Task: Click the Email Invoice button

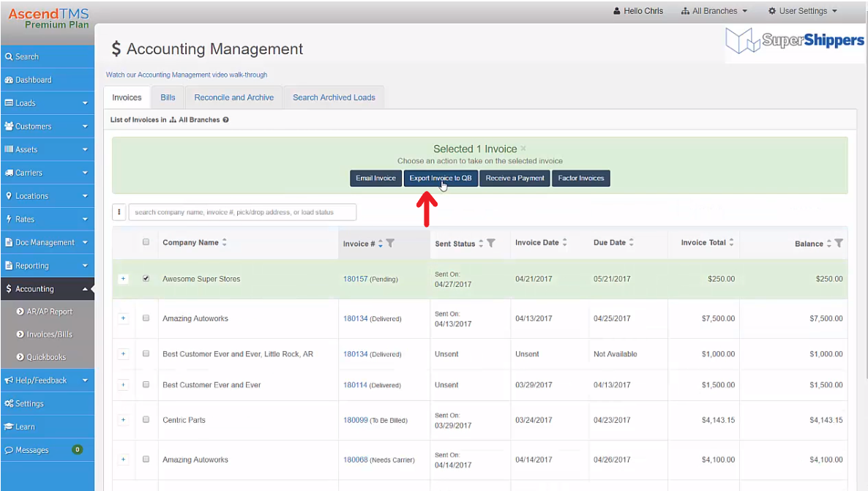Action: pos(376,179)
